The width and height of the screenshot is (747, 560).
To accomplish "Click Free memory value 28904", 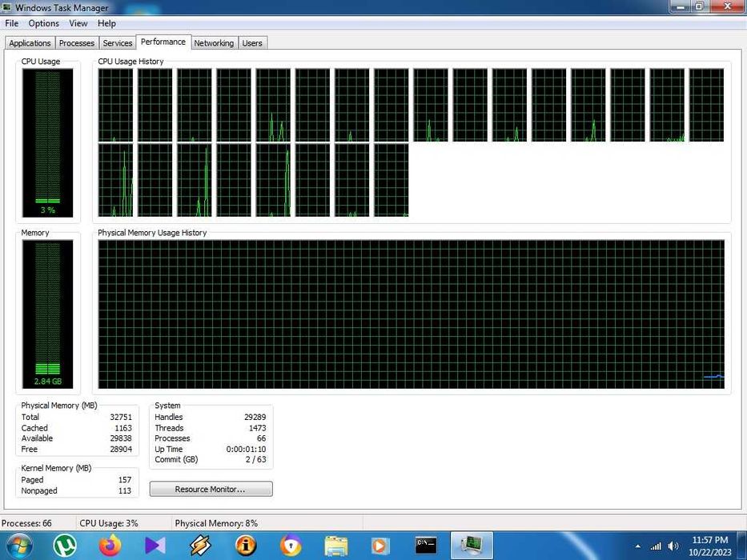I will pos(121,449).
